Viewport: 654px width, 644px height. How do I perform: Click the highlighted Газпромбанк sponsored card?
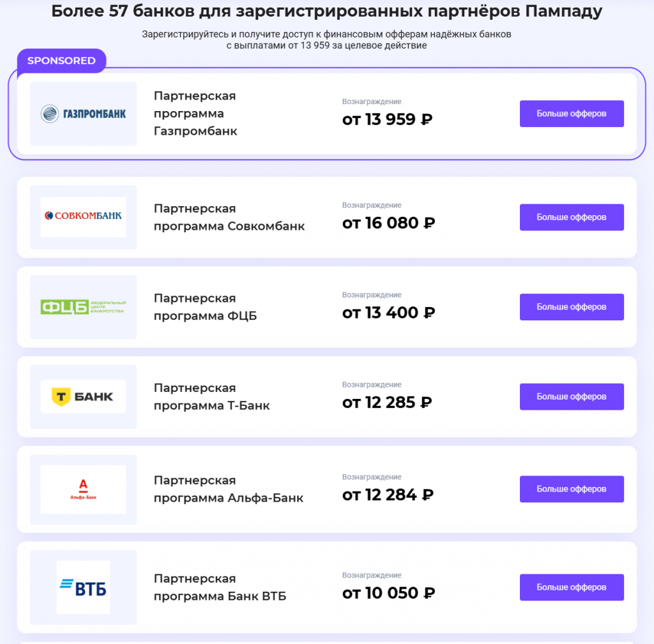tap(327, 113)
